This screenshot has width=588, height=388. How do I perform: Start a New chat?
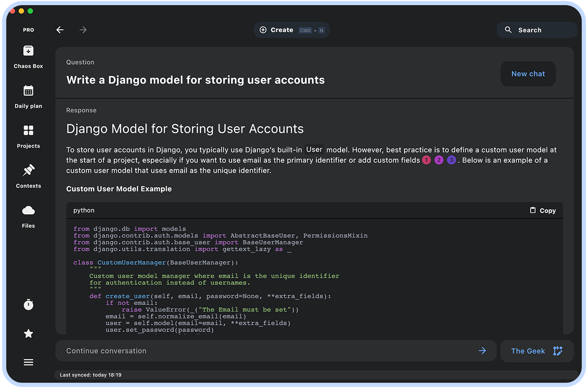528,73
